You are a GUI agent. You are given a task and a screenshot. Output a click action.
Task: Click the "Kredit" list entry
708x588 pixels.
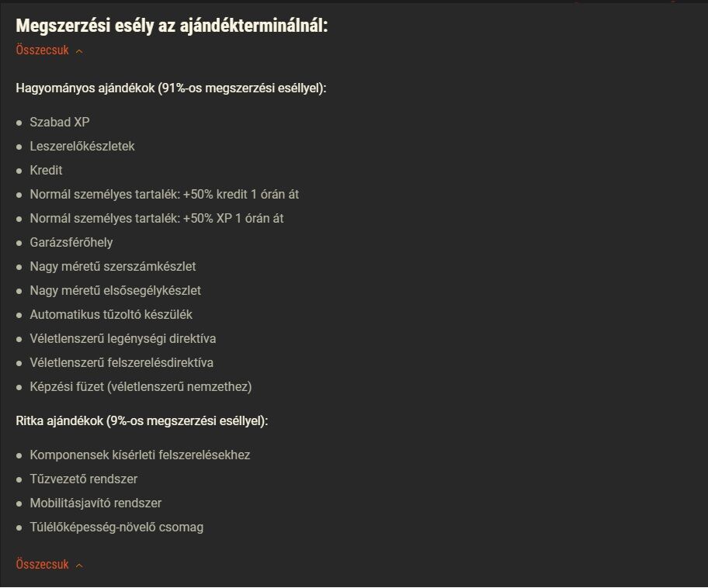click(46, 170)
